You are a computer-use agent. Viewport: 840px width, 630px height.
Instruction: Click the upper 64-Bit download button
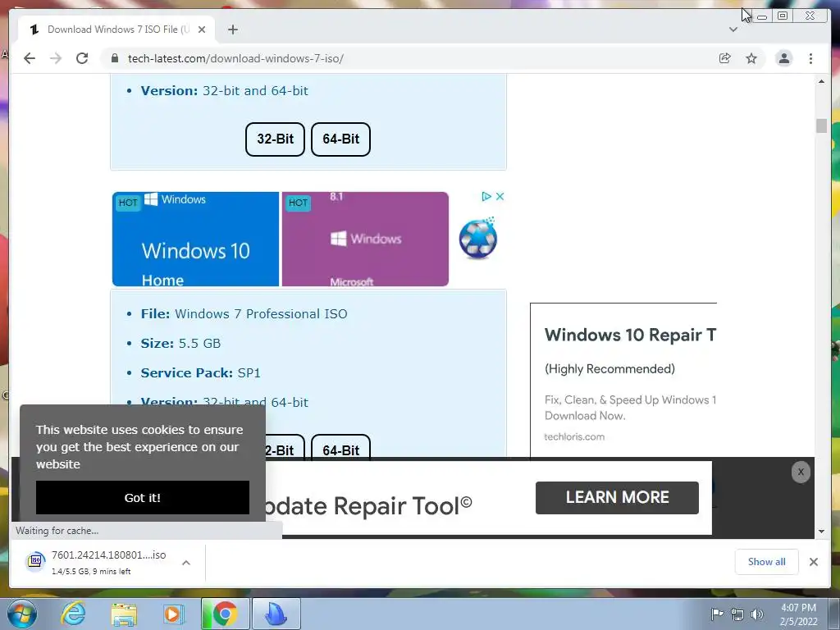340,139
